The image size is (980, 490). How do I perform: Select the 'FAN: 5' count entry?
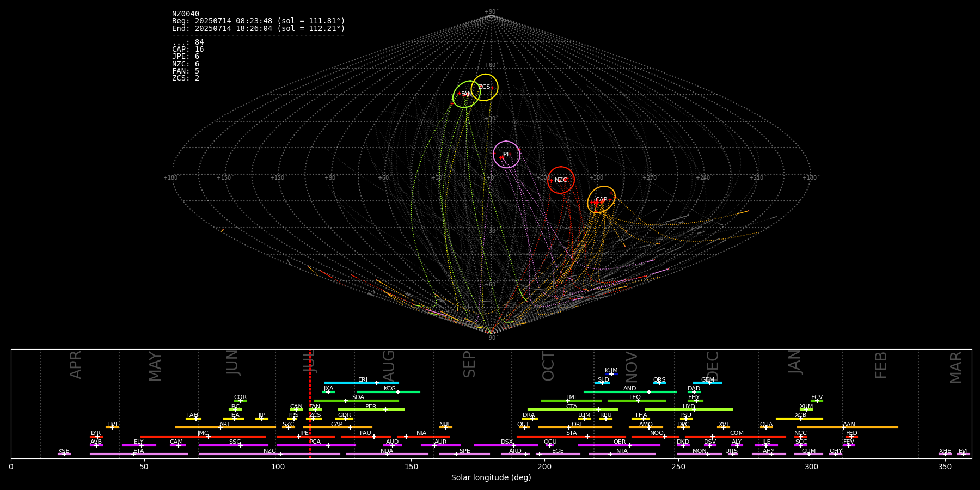coord(186,71)
